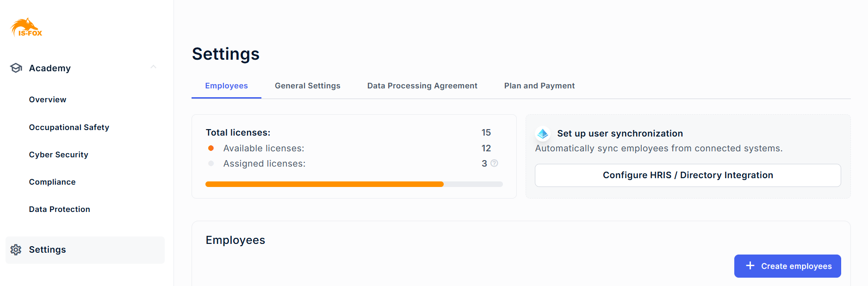This screenshot has height=286, width=868.
Task: Click the assigned licenses help icon
Action: point(494,163)
